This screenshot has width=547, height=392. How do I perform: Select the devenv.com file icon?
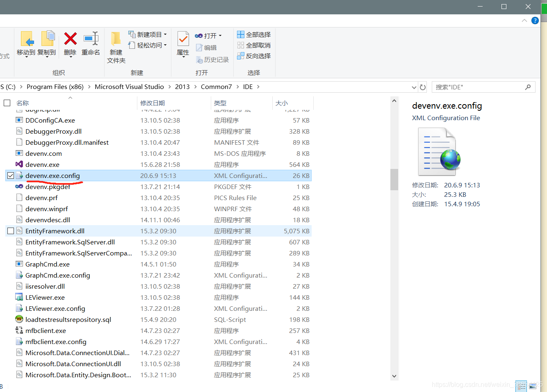tap(19, 153)
